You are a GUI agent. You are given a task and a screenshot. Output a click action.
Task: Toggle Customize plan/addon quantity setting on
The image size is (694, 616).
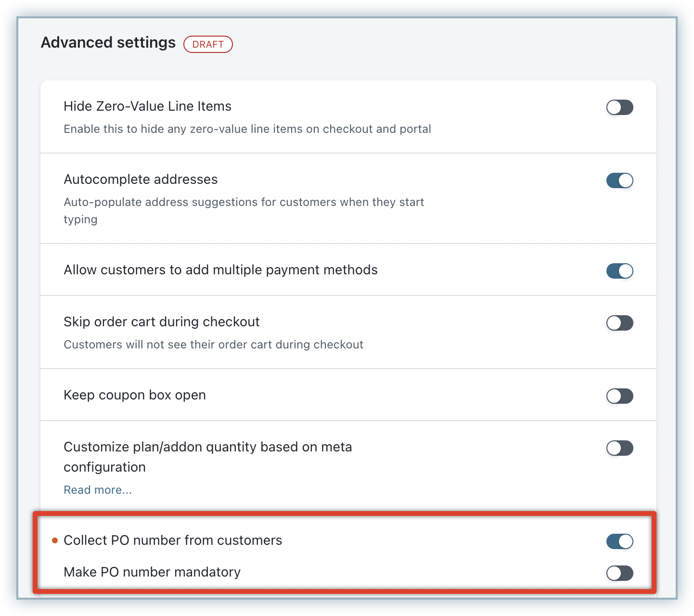tap(619, 448)
